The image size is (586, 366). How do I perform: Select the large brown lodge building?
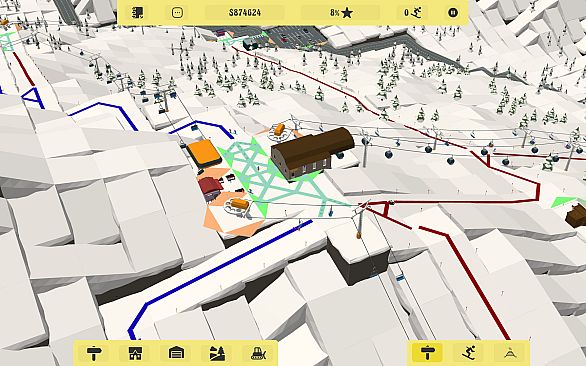(x=312, y=153)
